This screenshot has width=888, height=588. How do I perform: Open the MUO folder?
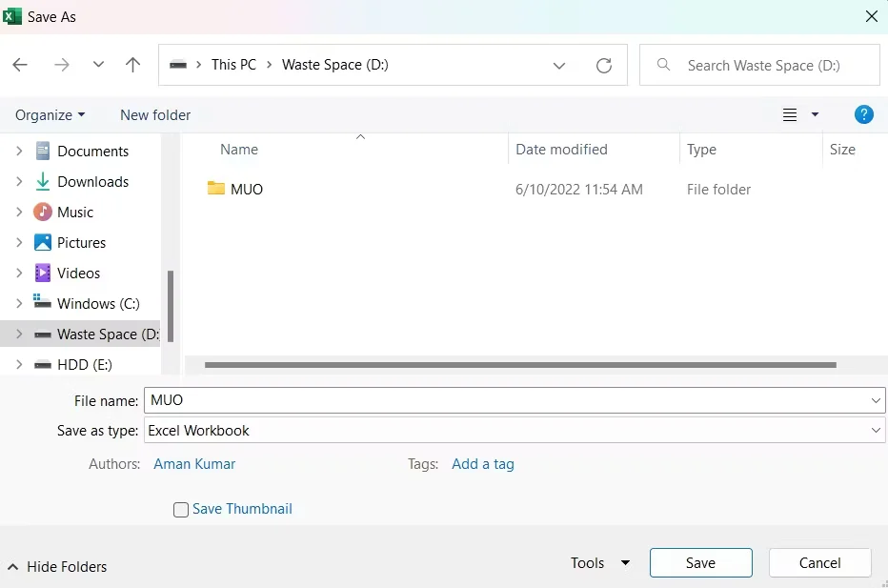[245, 189]
